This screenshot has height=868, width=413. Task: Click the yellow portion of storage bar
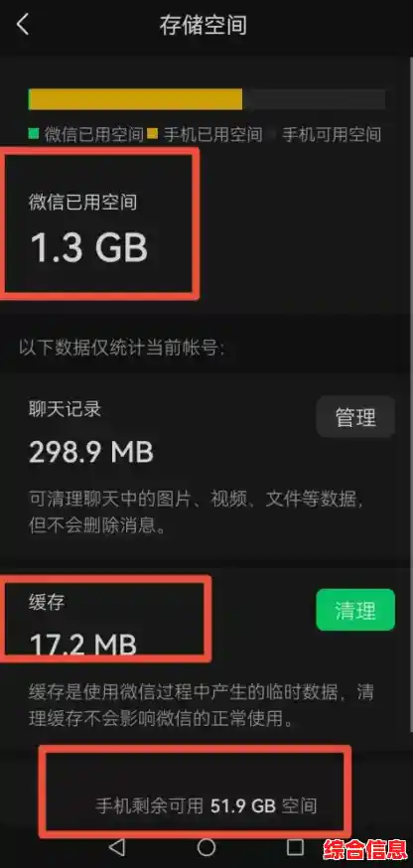(x=136, y=99)
